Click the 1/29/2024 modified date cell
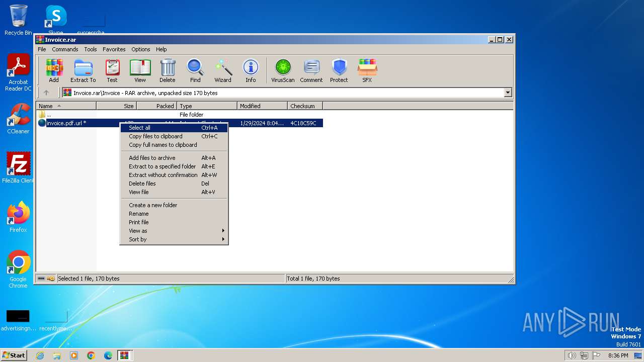 pos(262,123)
